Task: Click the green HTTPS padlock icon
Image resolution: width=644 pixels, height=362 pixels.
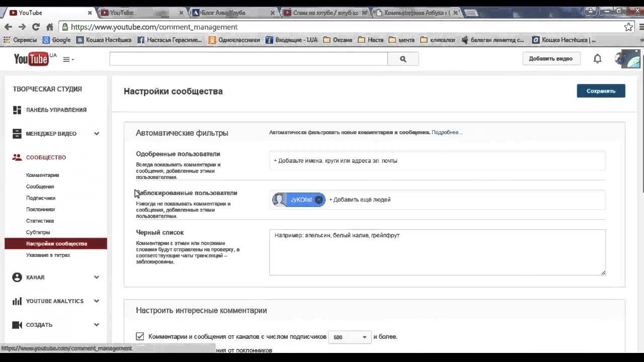Action: click(65, 27)
